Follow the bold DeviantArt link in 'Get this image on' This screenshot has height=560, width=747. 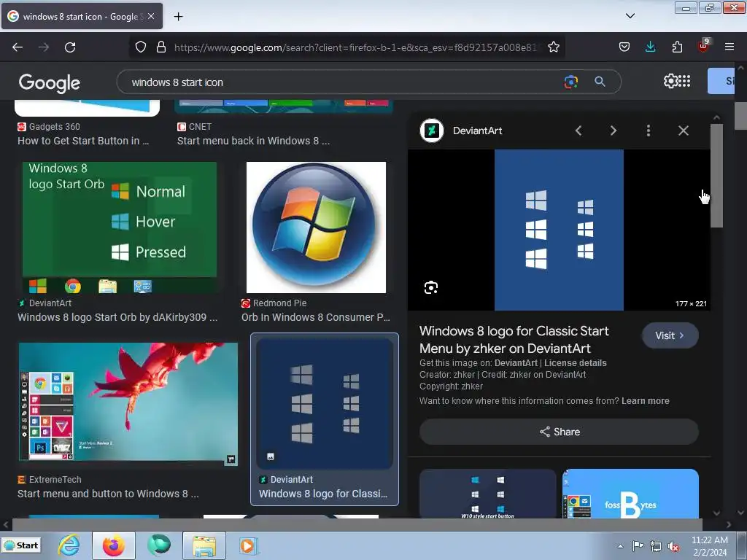[516, 363]
